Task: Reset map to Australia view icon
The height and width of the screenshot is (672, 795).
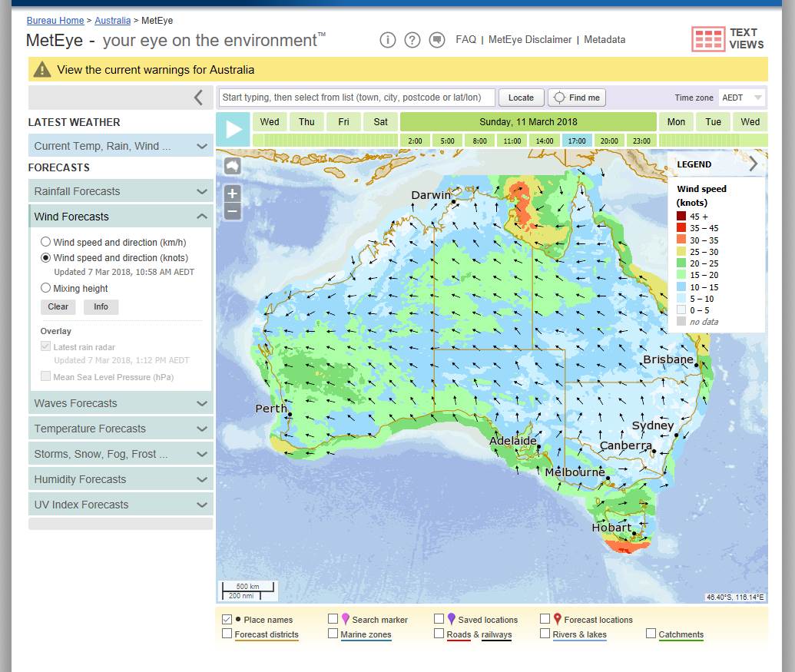Action: click(x=233, y=167)
